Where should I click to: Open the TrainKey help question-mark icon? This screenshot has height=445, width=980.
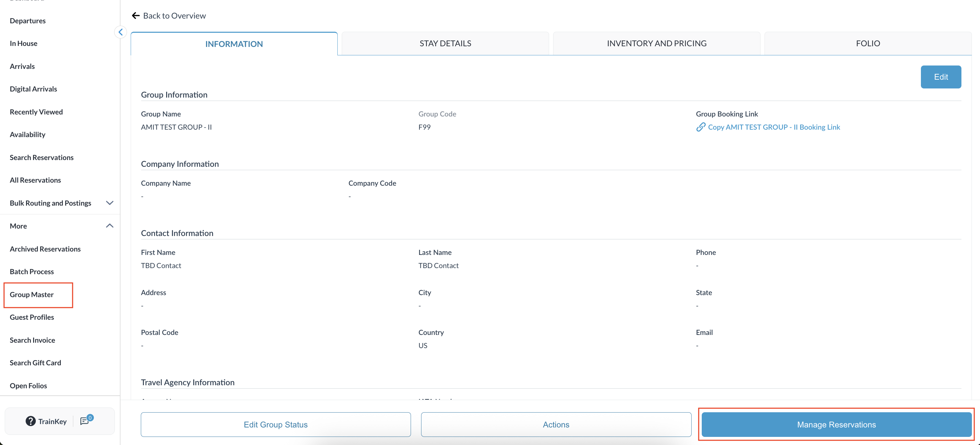(x=30, y=421)
